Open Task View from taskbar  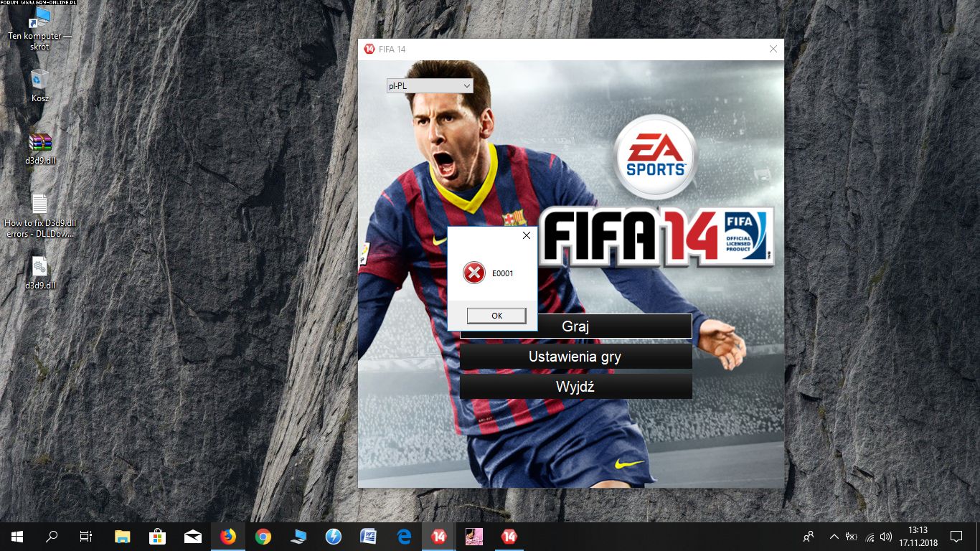pos(85,537)
